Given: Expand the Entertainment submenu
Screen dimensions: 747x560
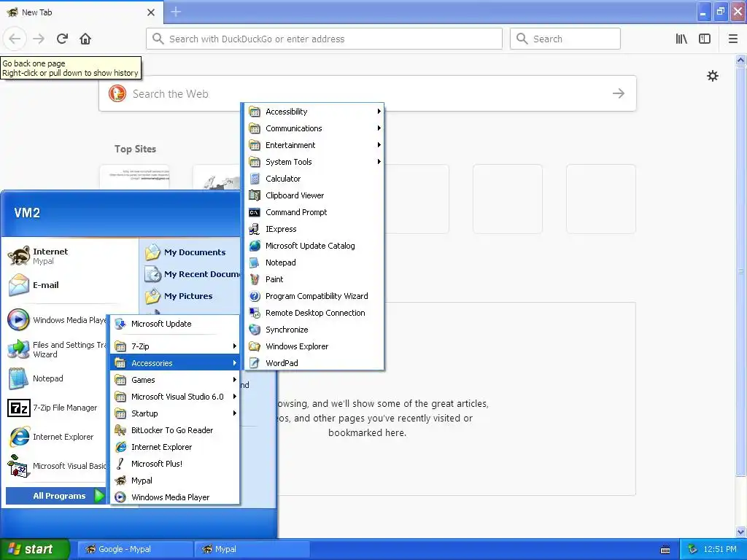Looking at the screenshot, I should (x=314, y=145).
